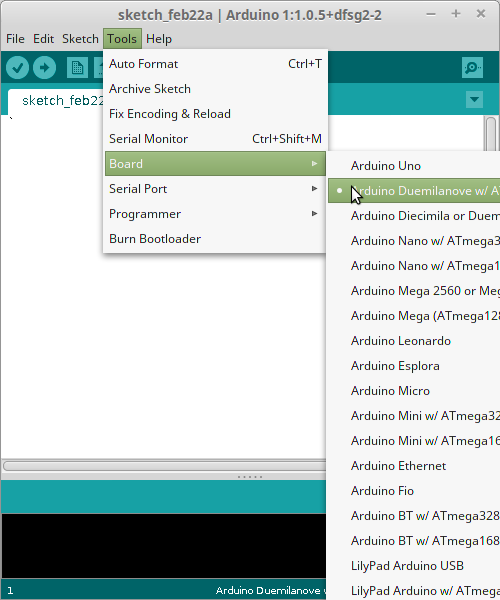
Task: Select Arduino Uno board
Action: click(x=414, y=166)
